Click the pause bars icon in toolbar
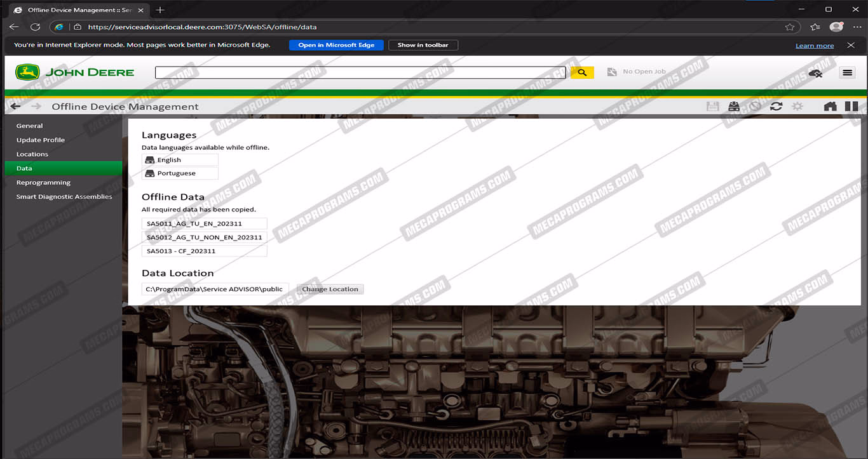Image resolution: width=868 pixels, height=459 pixels. click(x=851, y=107)
